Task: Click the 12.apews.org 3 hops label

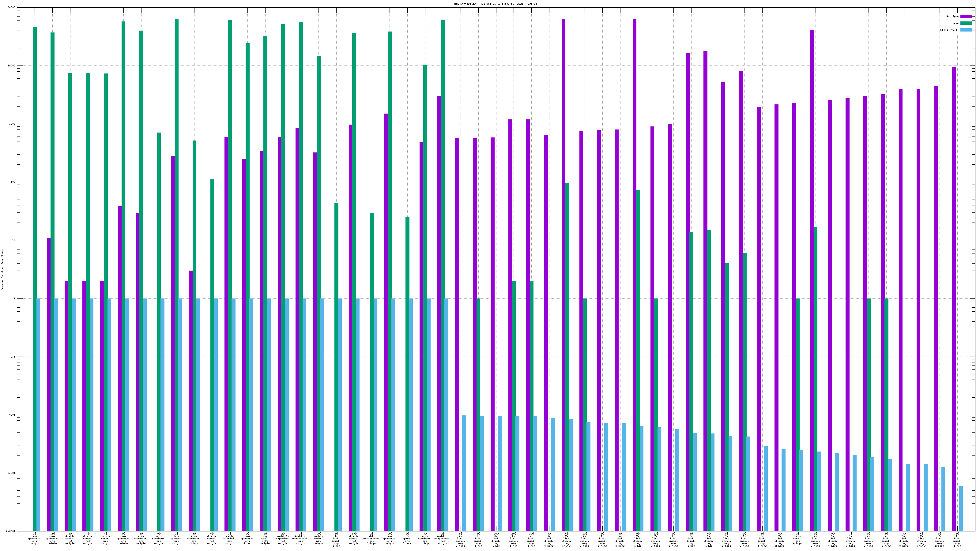Action: [407, 538]
